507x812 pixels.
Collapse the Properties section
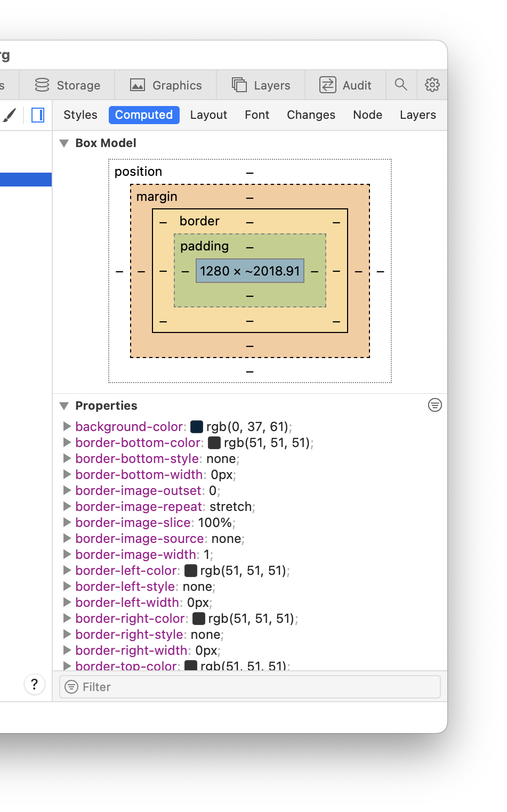(64, 406)
